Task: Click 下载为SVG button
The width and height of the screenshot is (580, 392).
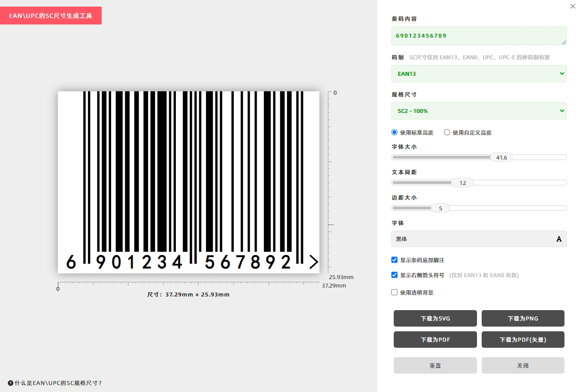Action: click(x=435, y=319)
